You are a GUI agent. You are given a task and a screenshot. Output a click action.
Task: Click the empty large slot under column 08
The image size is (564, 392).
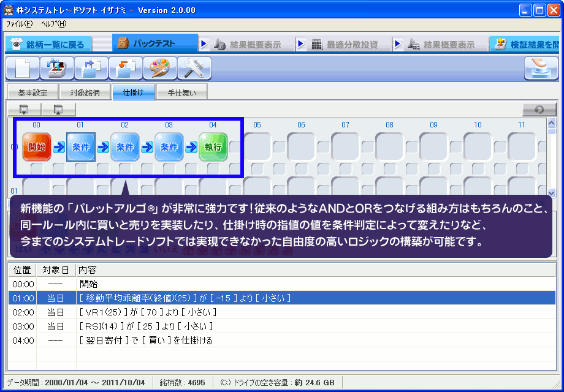point(389,147)
